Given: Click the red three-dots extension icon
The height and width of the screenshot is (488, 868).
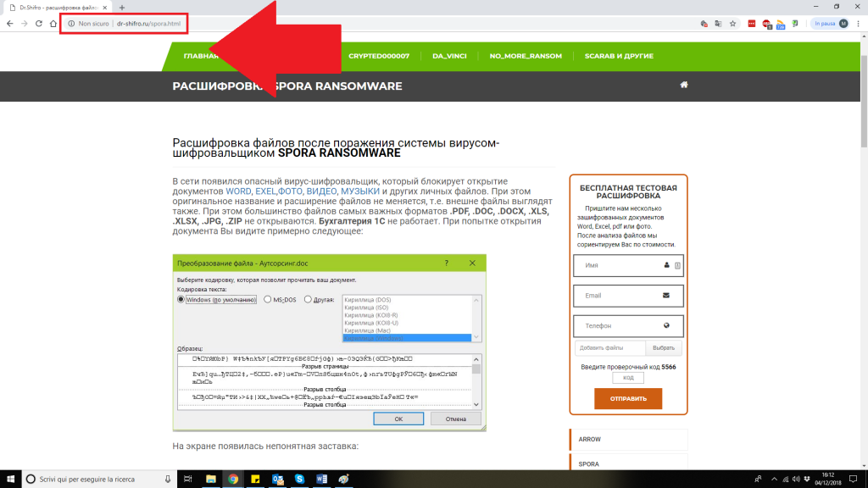Looking at the screenshot, I should click(x=752, y=24).
